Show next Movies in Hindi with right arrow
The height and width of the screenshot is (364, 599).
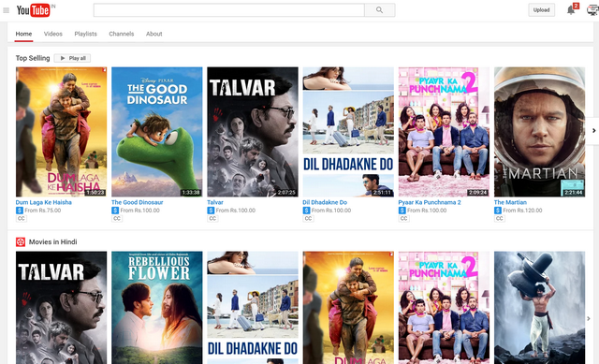point(589,318)
